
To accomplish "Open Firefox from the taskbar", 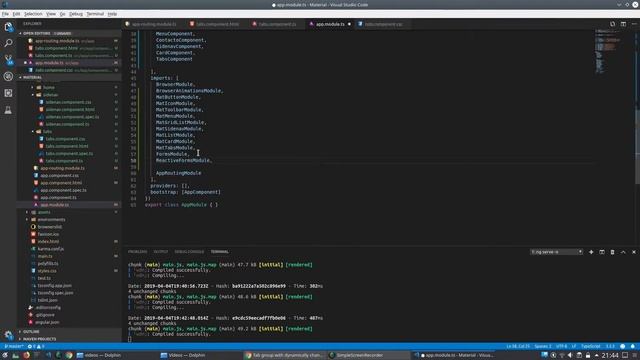I will pyautogui.click(x=26, y=356).
